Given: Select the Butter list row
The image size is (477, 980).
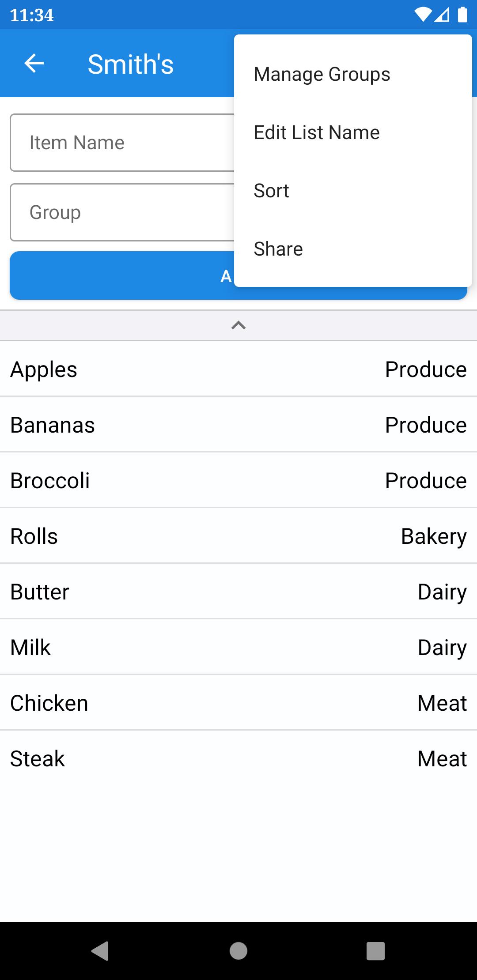Looking at the screenshot, I should [238, 592].
